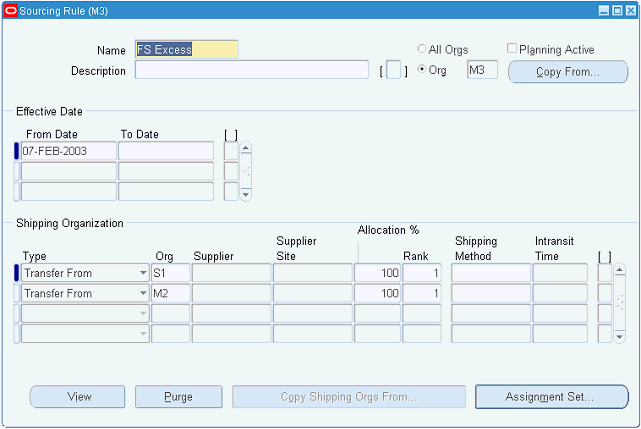This screenshot has width=641, height=429.
Task: Click the Description input field
Action: point(252,70)
